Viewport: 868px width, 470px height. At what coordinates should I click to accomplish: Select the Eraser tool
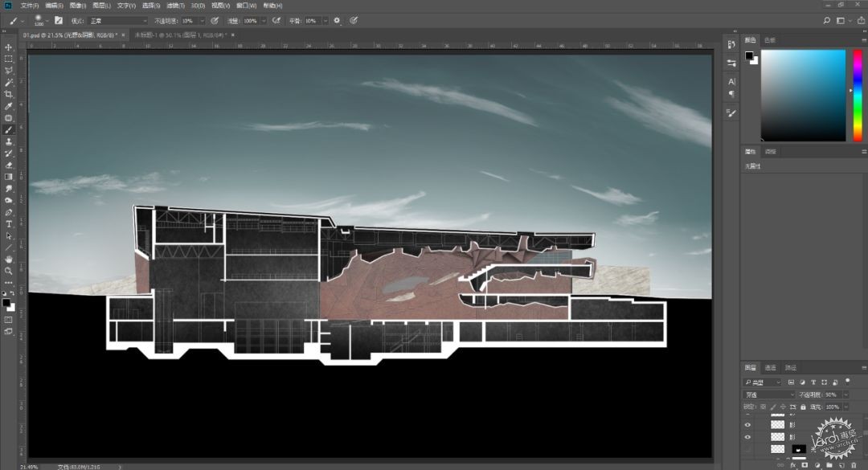8,165
